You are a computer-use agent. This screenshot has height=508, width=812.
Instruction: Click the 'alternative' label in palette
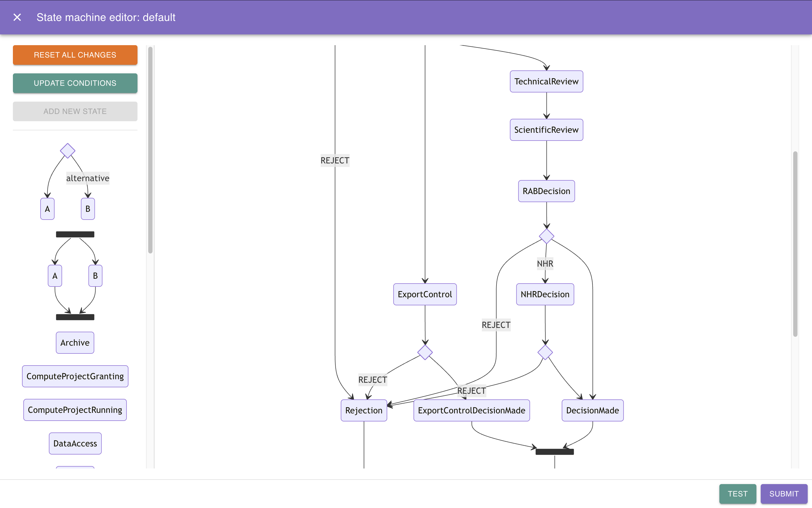(88, 178)
